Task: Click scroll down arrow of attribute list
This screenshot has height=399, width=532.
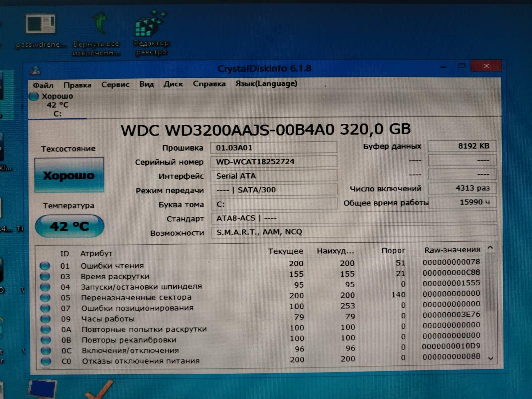Action: point(491,358)
